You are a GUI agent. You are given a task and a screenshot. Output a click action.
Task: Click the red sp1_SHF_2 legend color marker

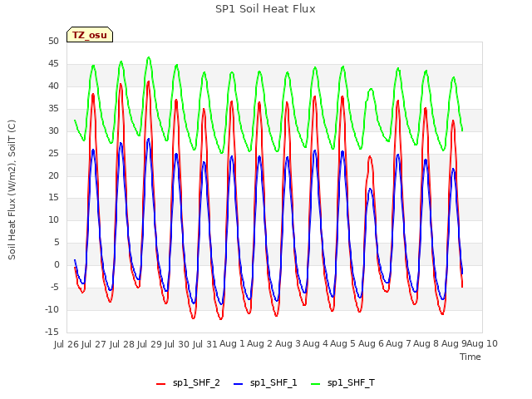pyautogui.click(x=160, y=384)
